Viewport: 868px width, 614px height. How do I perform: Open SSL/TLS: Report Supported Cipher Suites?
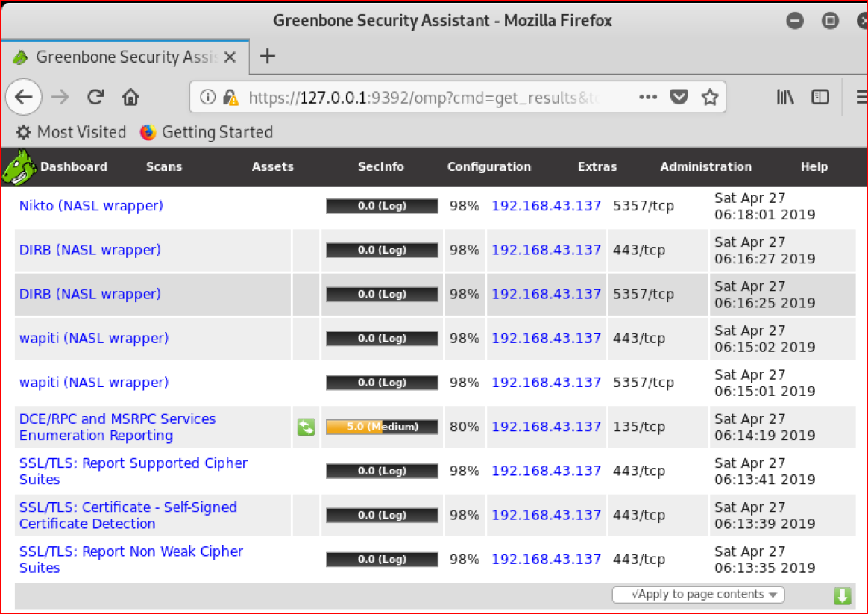pos(133,472)
